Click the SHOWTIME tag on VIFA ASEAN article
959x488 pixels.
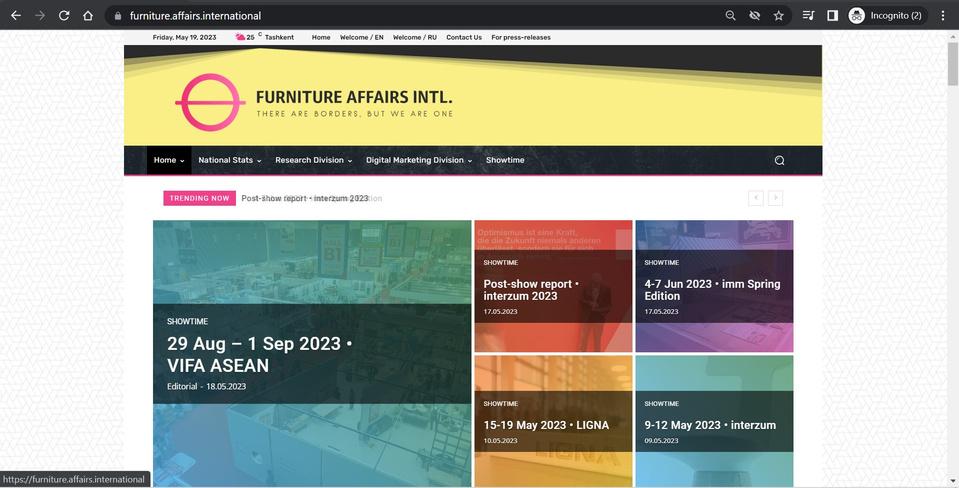188,321
